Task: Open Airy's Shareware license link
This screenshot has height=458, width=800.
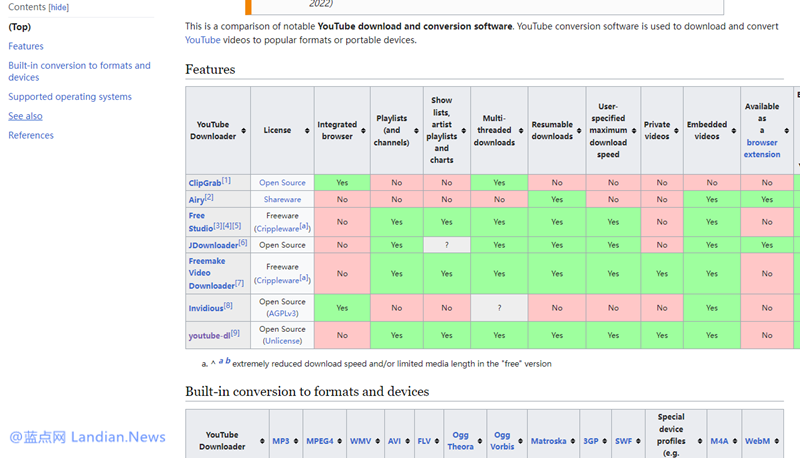Action: 282,199
